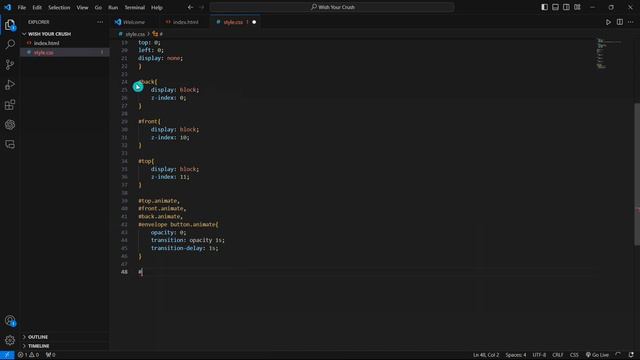Click the ports forwarded status item

[51, 355]
